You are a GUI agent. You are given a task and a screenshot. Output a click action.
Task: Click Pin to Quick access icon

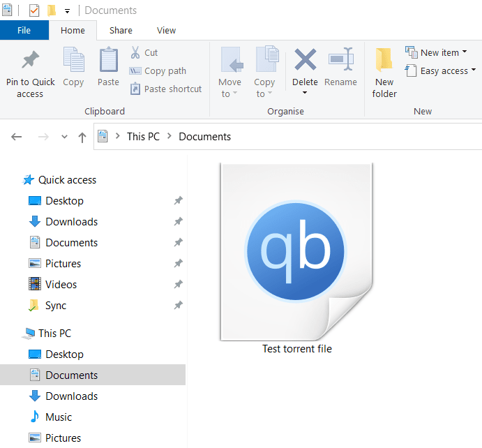(x=31, y=59)
